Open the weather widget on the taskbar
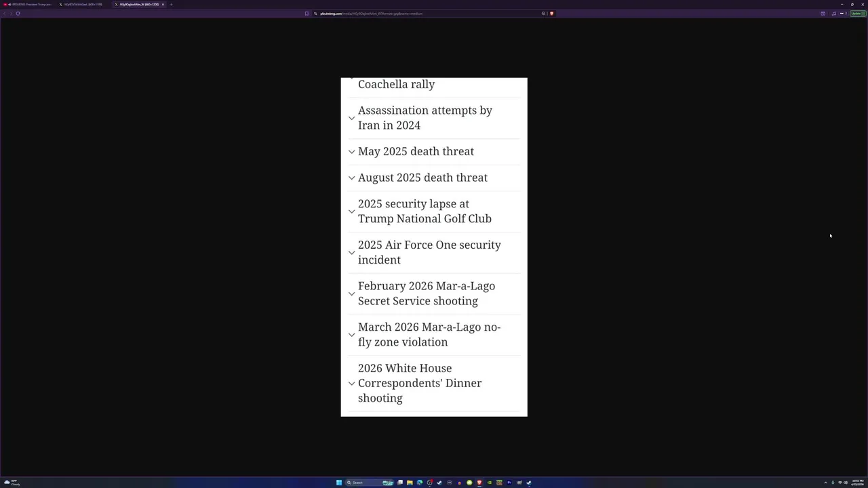 coord(12,483)
